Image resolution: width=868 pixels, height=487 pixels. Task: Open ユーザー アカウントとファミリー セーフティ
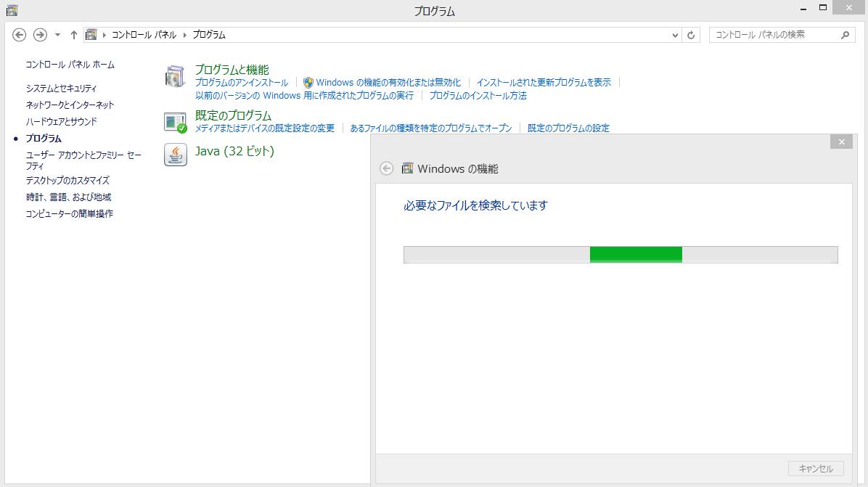pyautogui.click(x=83, y=160)
